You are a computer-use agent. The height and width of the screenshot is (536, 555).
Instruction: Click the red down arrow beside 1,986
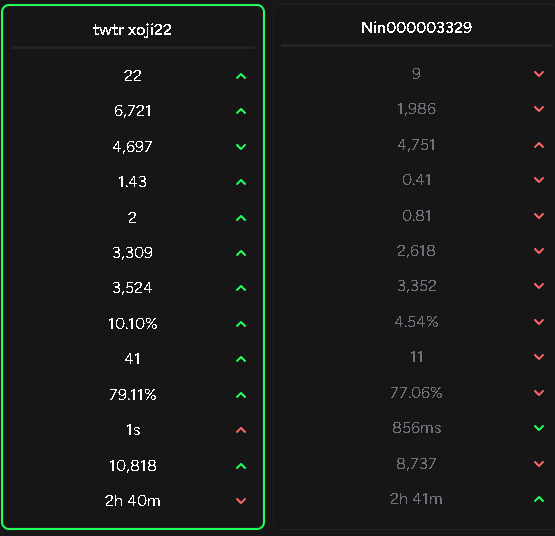(539, 109)
